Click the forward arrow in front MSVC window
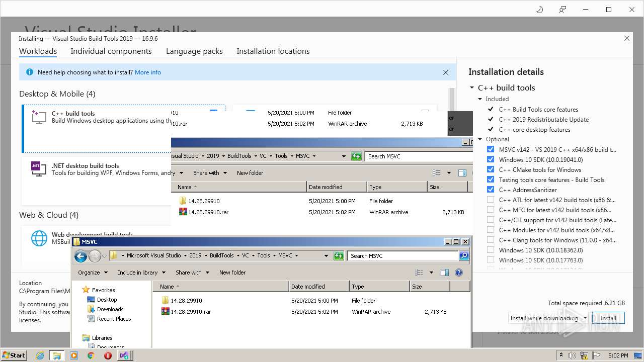This screenshot has width=644, height=362. tap(94, 256)
